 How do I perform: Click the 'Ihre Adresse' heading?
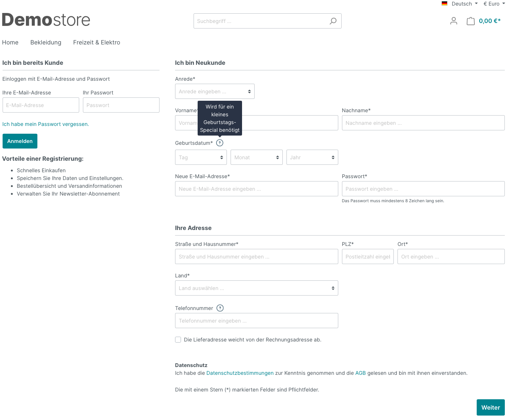coord(193,228)
